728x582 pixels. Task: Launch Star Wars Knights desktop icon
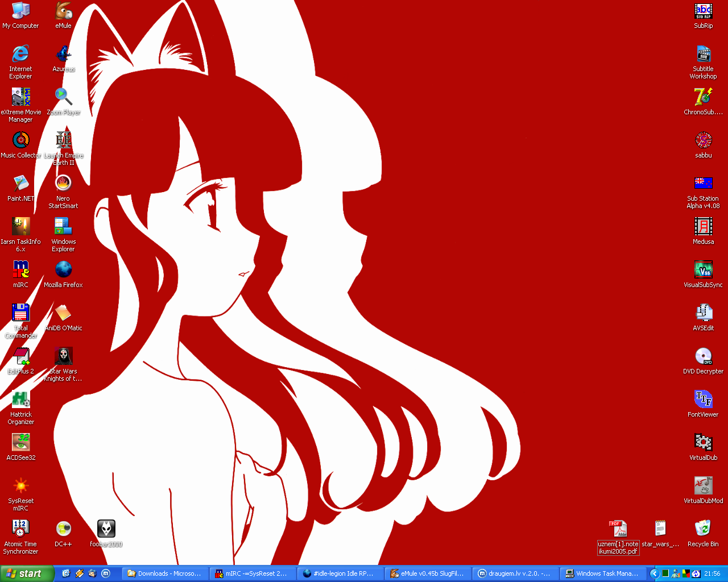pyautogui.click(x=63, y=364)
